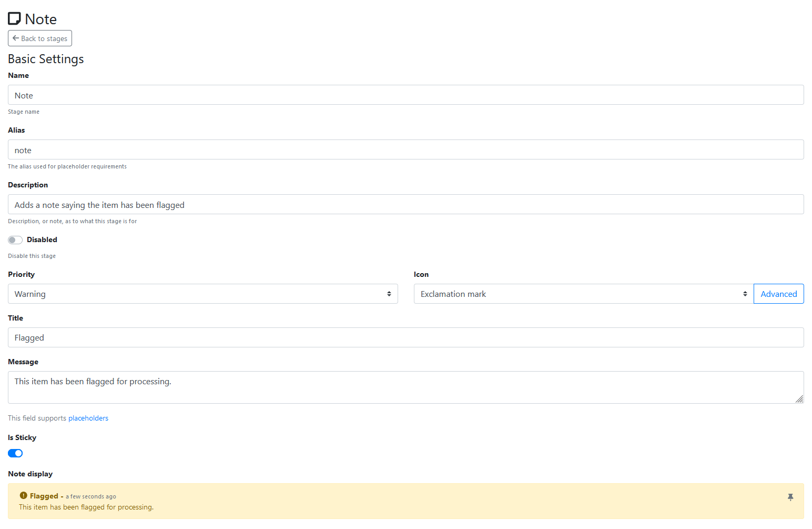Screen dimensions: 812x529
Task: Click the sticky note icon beside the Note heading
Action: tap(14, 19)
